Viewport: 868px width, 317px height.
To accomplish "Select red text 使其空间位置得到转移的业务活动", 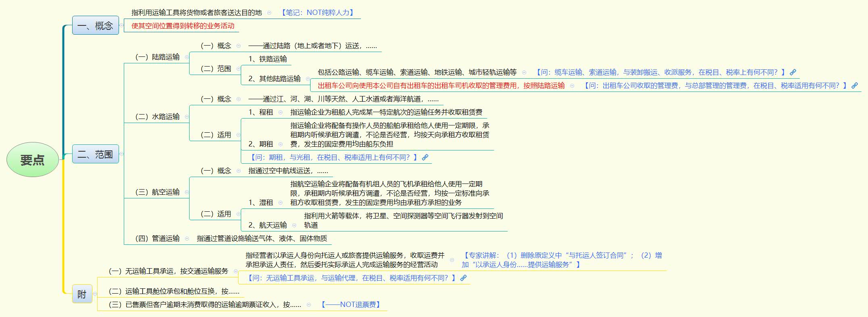I will coord(183,26).
